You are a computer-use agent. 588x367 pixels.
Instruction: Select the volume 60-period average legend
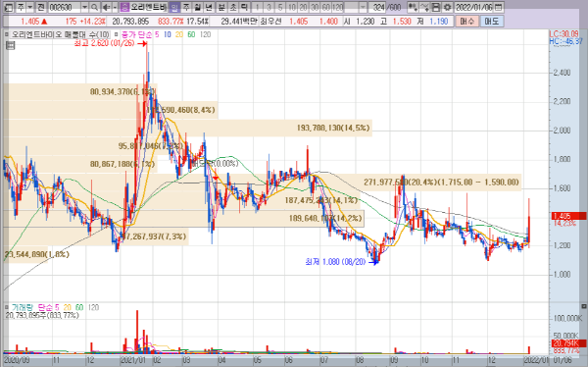[79, 307]
